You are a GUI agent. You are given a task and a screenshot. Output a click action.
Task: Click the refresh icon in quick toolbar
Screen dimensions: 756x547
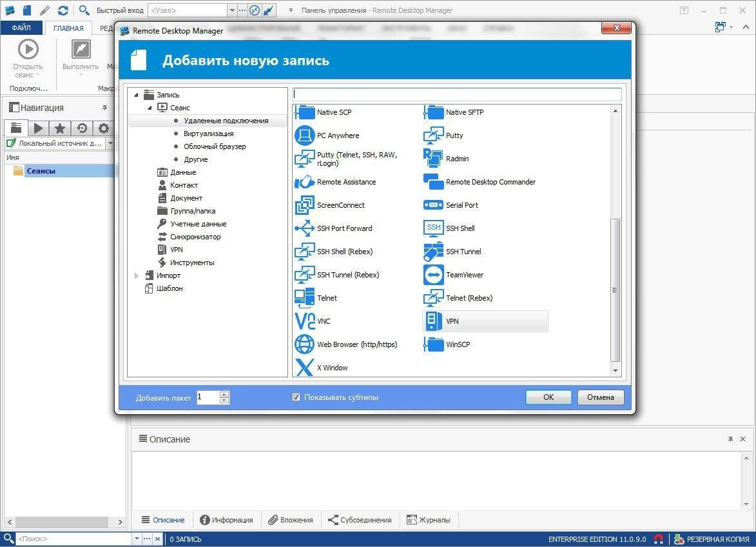pos(63,10)
